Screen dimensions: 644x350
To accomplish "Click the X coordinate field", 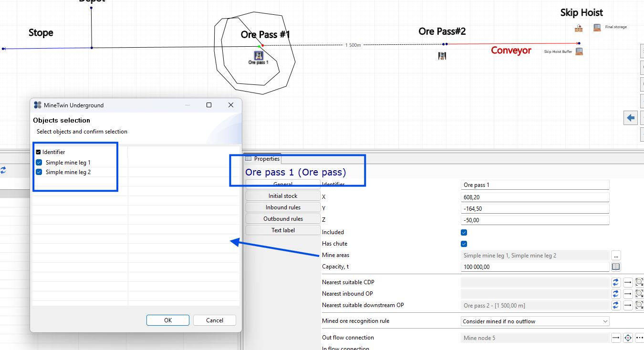I will (535, 196).
